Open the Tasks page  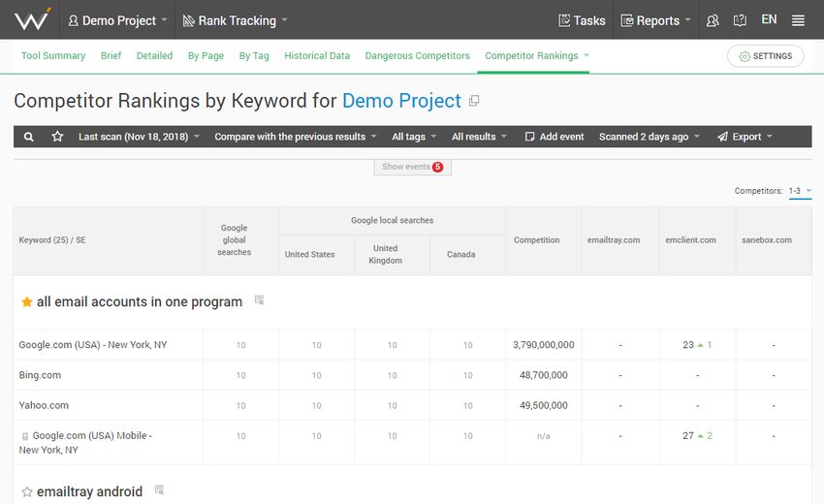[582, 20]
